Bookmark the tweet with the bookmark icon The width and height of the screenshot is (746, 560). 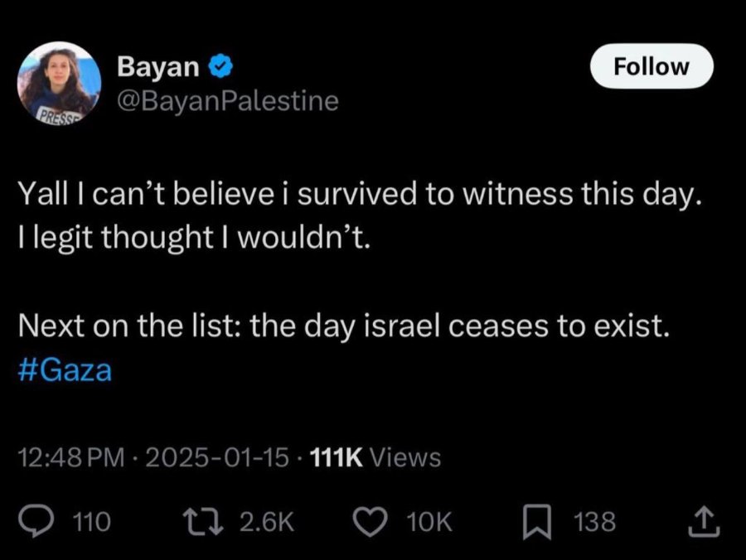[537, 522]
